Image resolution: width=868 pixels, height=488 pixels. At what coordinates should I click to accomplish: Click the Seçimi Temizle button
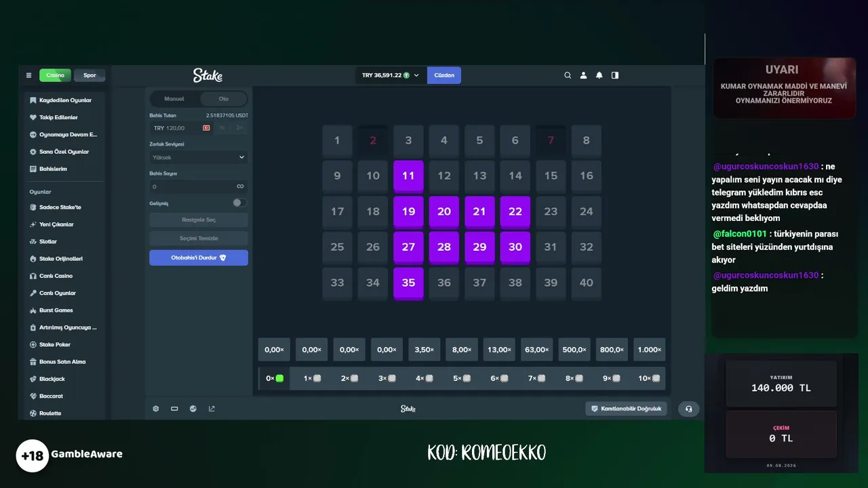tap(199, 238)
